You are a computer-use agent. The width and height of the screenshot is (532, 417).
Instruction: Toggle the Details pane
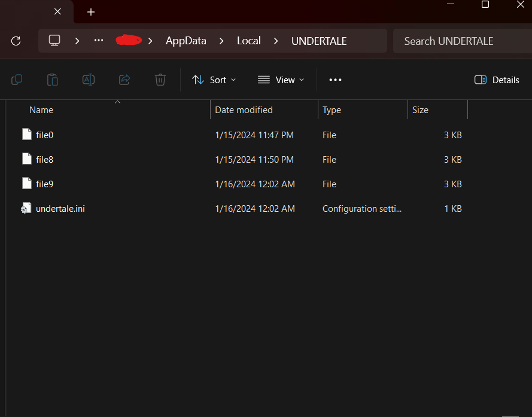[497, 80]
